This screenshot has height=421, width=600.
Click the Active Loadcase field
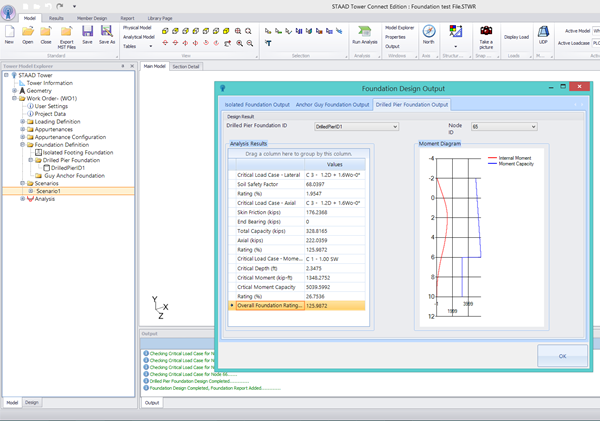(x=596, y=43)
